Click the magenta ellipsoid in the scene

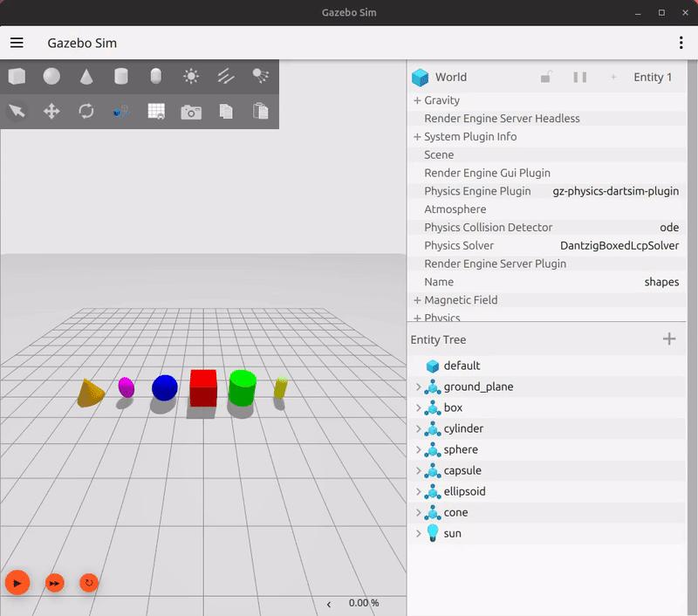click(x=127, y=387)
